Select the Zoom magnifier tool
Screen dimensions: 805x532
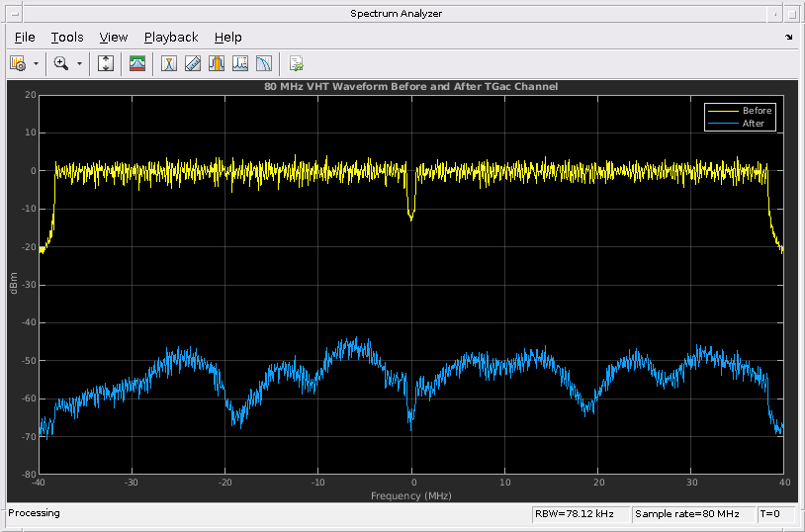(61, 63)
